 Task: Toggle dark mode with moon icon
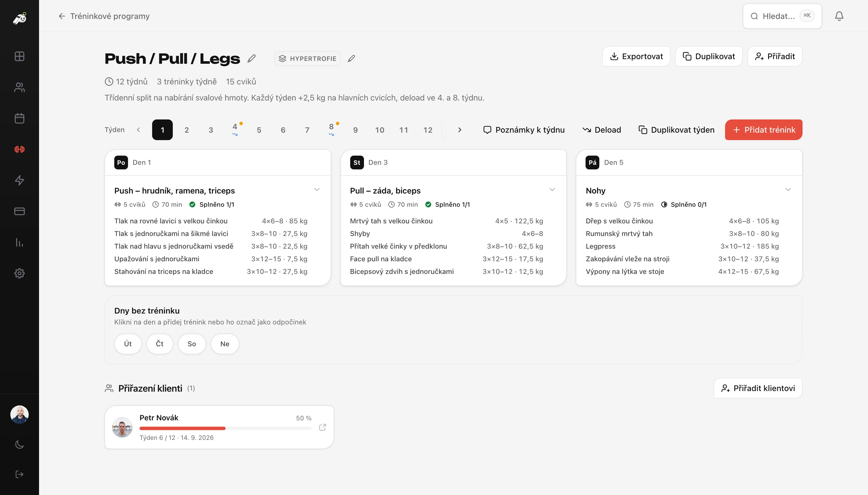(19, 444)
